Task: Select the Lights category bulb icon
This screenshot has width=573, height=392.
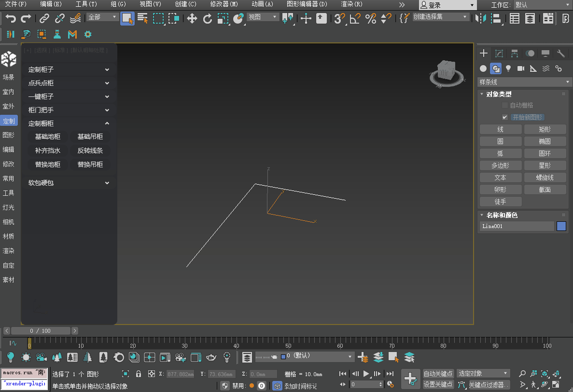Action: pos(508,68)
